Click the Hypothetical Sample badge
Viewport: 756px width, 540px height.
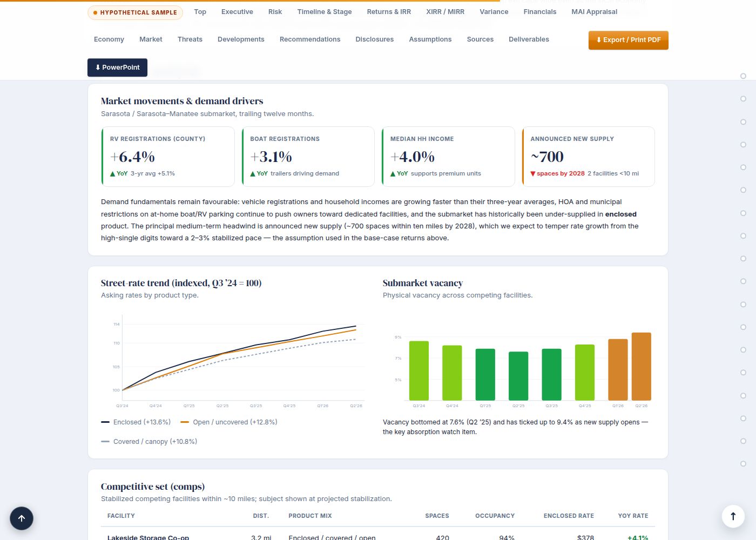[x=135, y=12]
